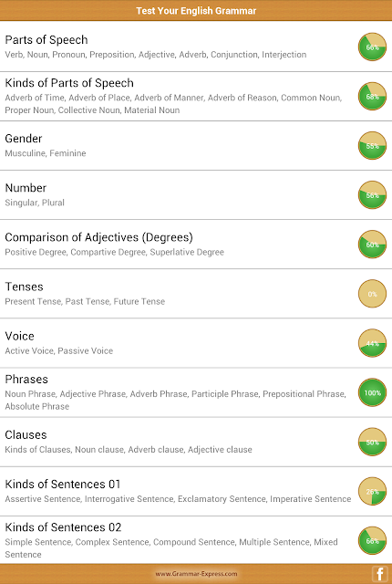Open the Facebook icon in footer
The height and width of the screenshot is (584, 392).
(380, 574)
